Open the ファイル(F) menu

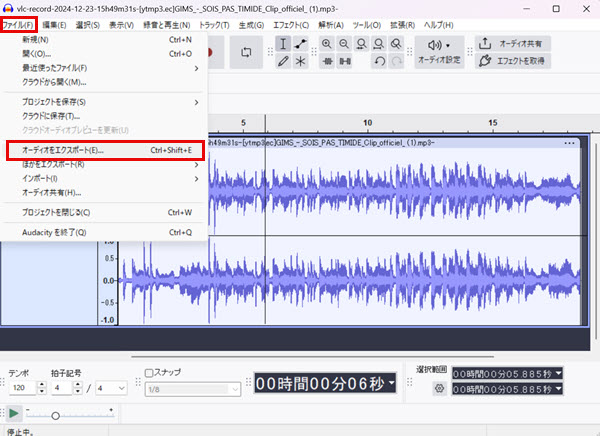[x=18, y=25]
